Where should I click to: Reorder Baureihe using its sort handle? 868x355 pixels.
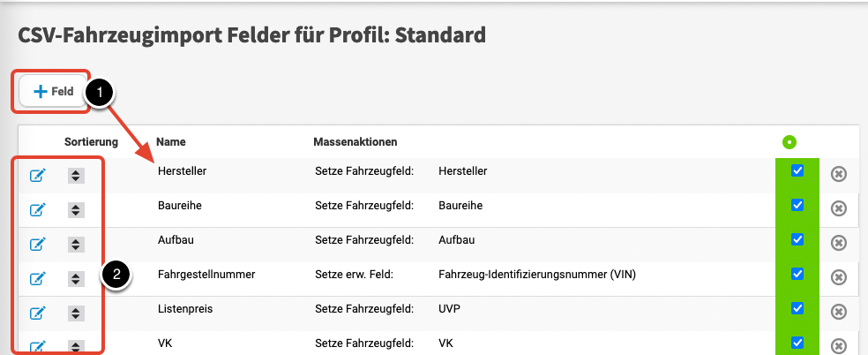76,209
